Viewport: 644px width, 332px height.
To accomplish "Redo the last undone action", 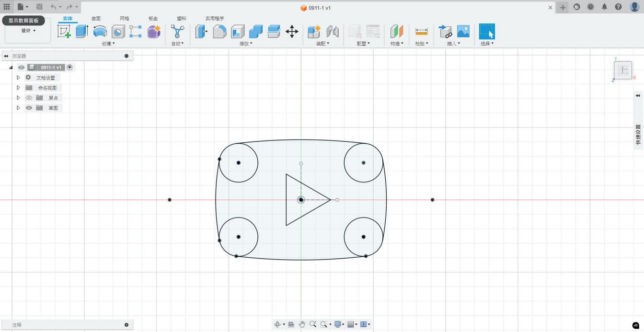I will (69, 7).
